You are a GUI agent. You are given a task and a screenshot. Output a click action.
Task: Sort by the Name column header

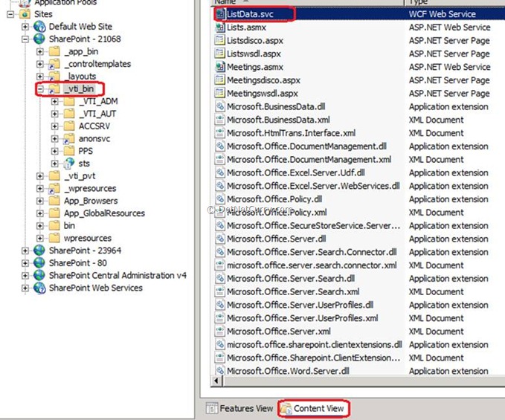click(307, 2)
